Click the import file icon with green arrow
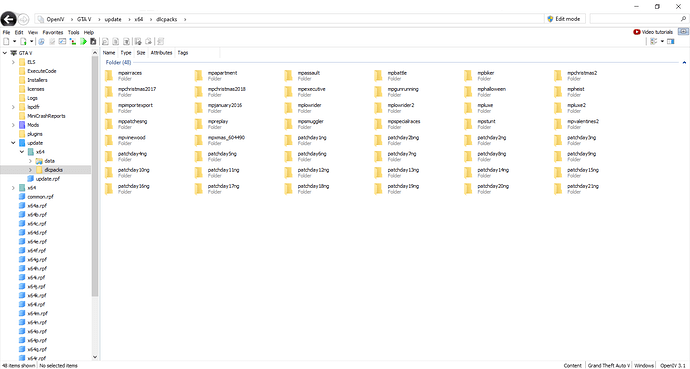Viewport: 690px width, 369px height. click(x=23, y=41)
